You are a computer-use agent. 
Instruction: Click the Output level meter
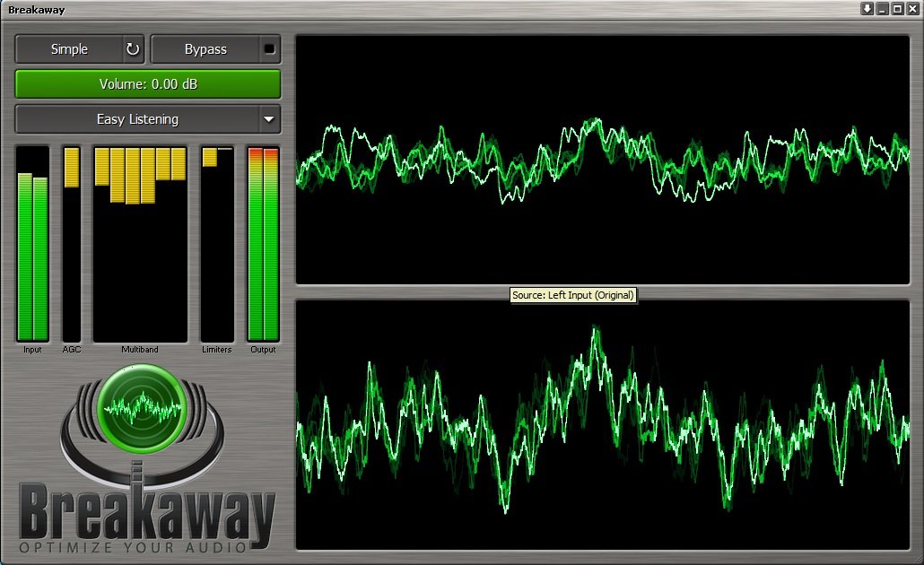pyautogui.click(x=263, y=244)
